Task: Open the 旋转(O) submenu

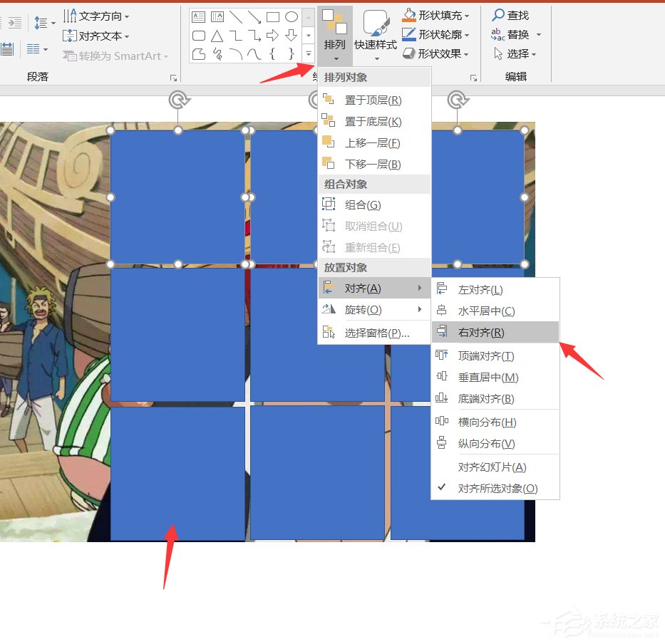Action: [374, 309]
